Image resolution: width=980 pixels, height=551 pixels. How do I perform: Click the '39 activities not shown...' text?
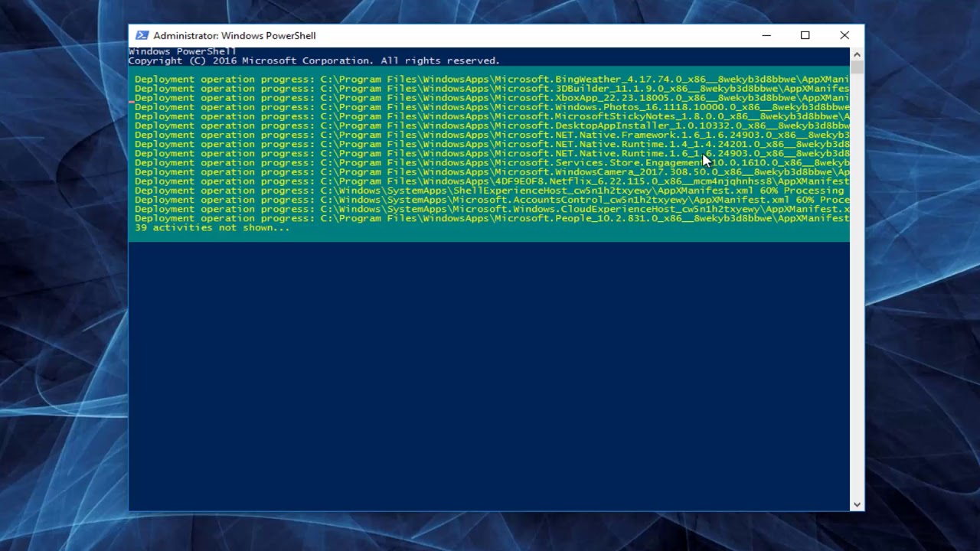212,227
